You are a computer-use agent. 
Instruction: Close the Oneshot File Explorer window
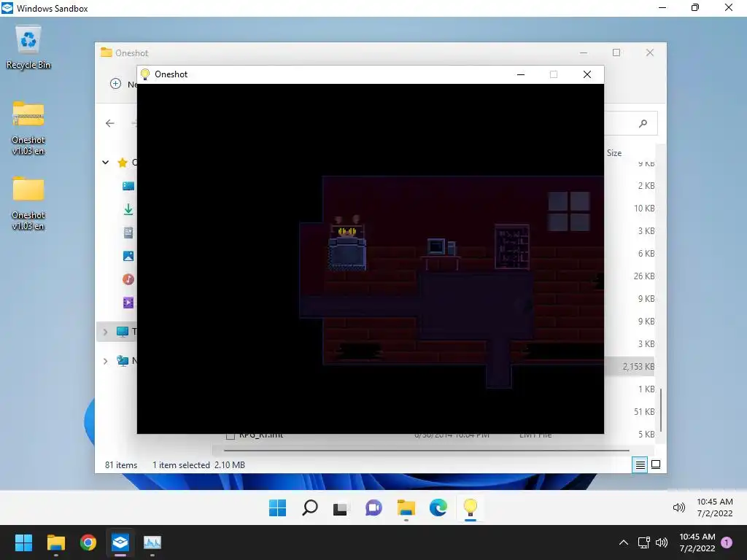coord(650,52)
